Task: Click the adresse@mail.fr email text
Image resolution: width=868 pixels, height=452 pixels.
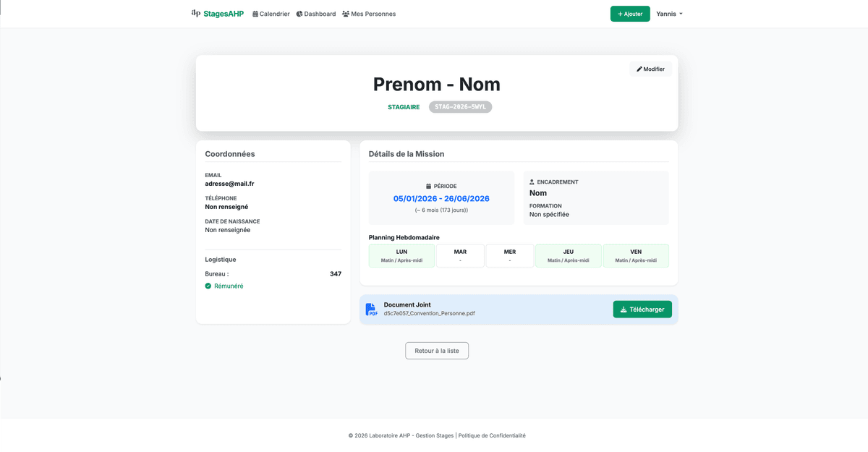Action: coord(229,184)
